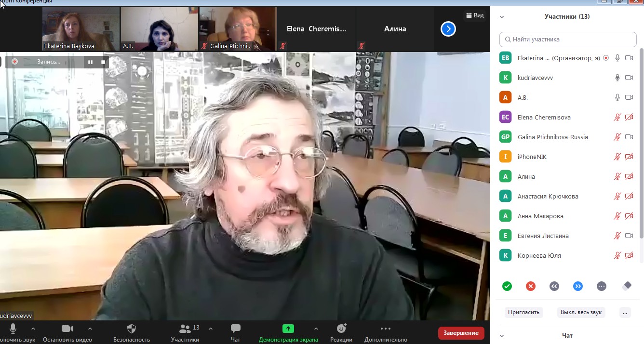Click the Invite button

[x=523, y=312]
